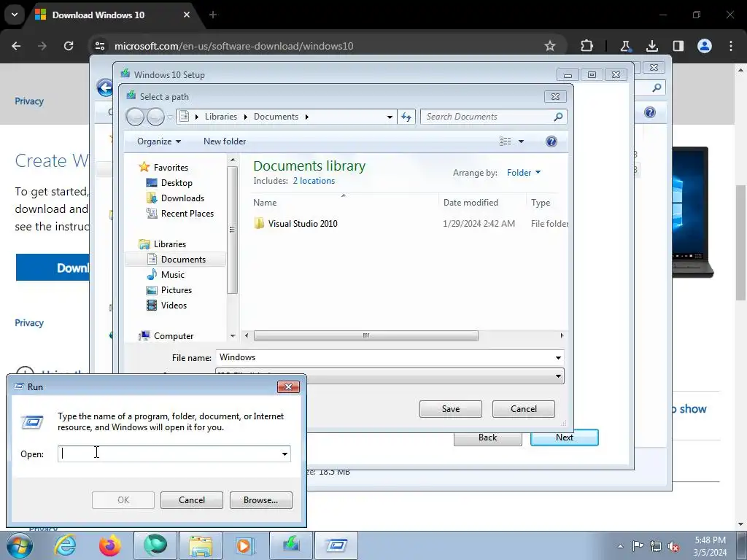Change the view icon in file dialog

click(x=505, y=141)
